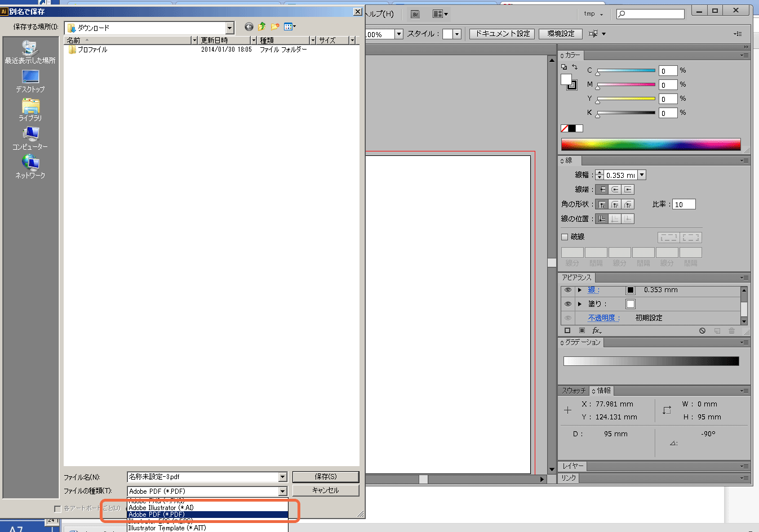
Task: Enable dashed line (破線) checkbox
Action: tap(565, 237)
